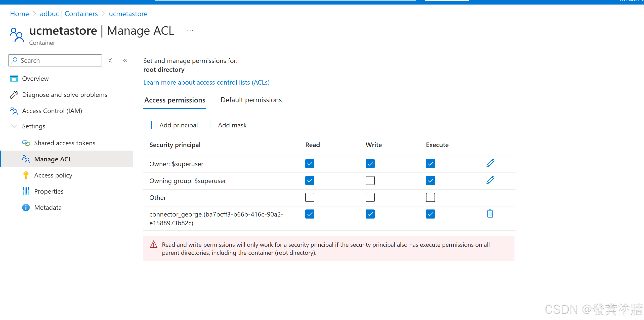
Task: Click the Manage ACL sidebar icon
Action: [x=25, y=159]
